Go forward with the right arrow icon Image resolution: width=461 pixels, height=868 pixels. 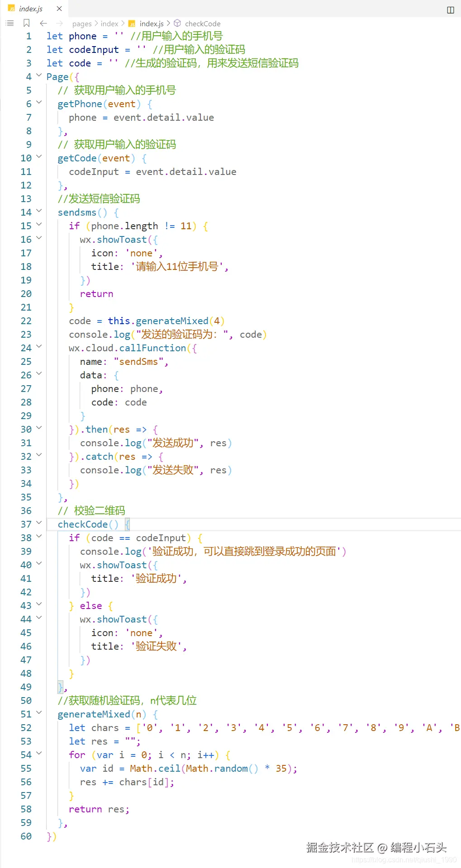tap(60, 23)
